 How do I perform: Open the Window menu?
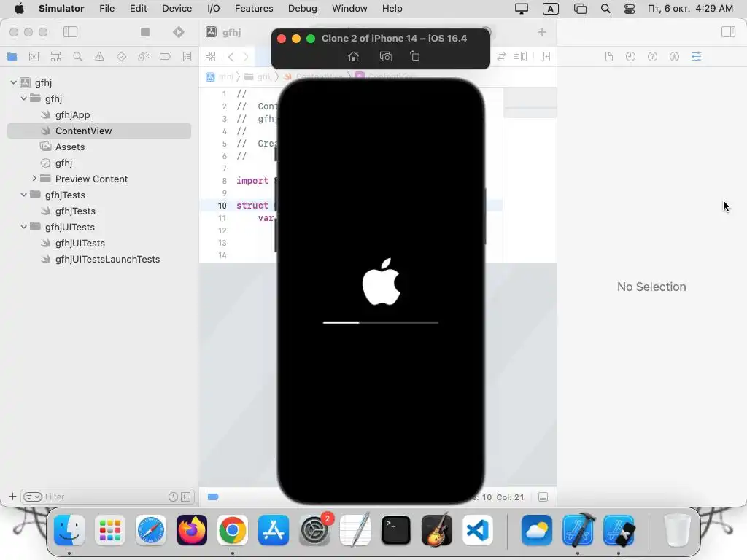[x=349, y=9]
